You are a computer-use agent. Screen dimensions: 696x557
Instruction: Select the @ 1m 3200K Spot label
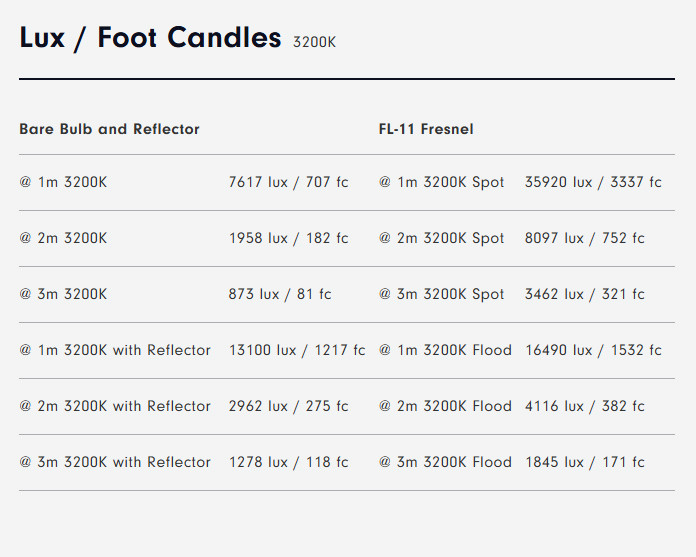point(441,182)
